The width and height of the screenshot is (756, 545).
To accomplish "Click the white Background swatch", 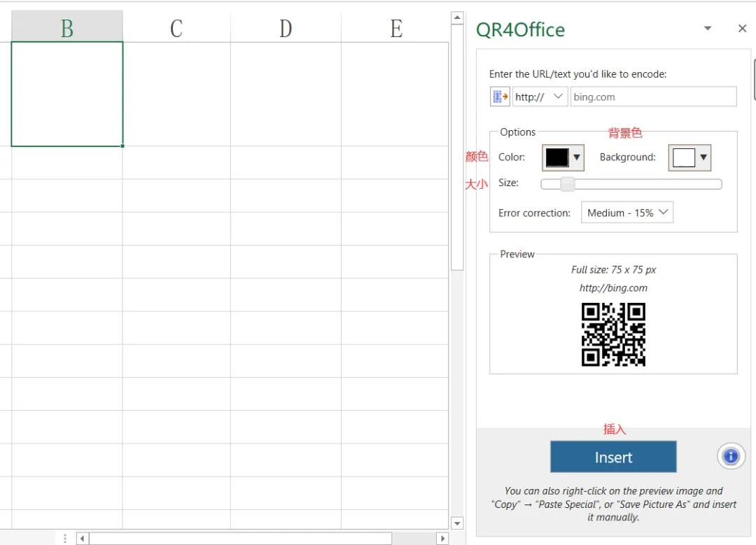I will tap(683, 157).
